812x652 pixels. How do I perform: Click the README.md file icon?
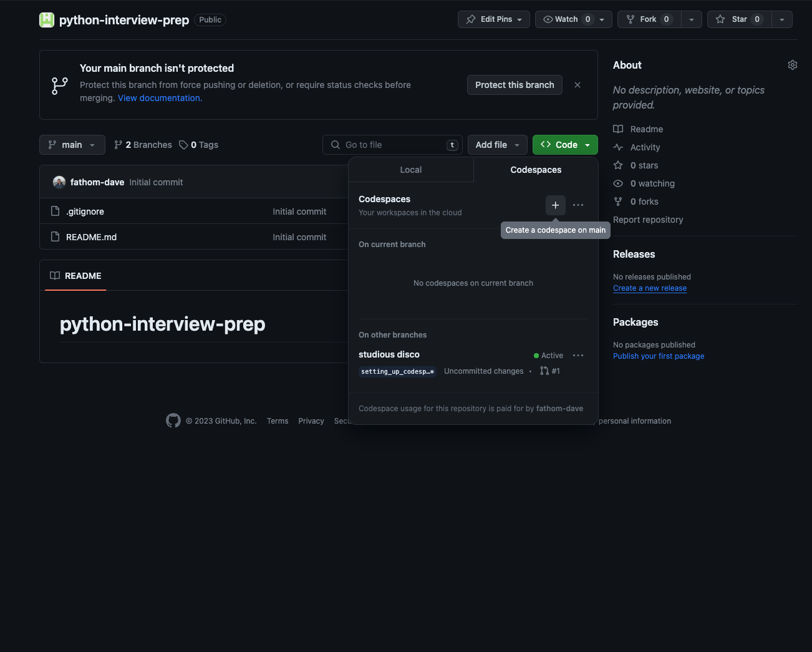55,236
